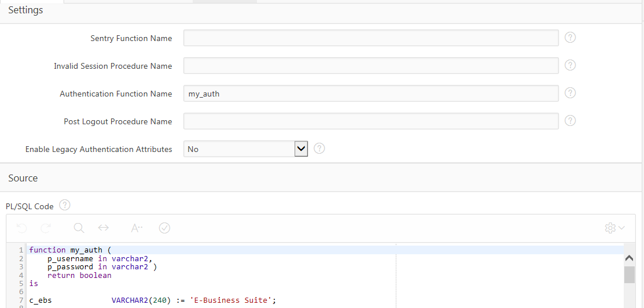Click the Replace double-arrow icon
The width and height of the screenshot is (644, 308).
click(104, 228)
